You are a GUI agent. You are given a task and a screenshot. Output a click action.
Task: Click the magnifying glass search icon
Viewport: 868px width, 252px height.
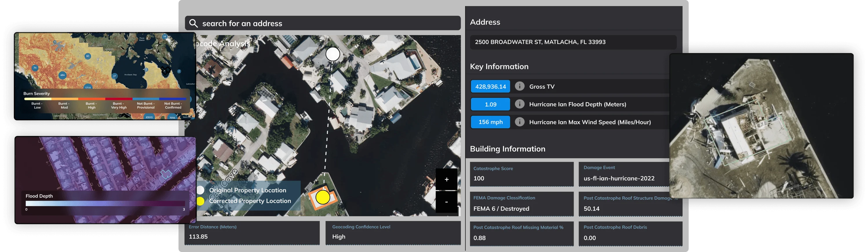point(194,23)
